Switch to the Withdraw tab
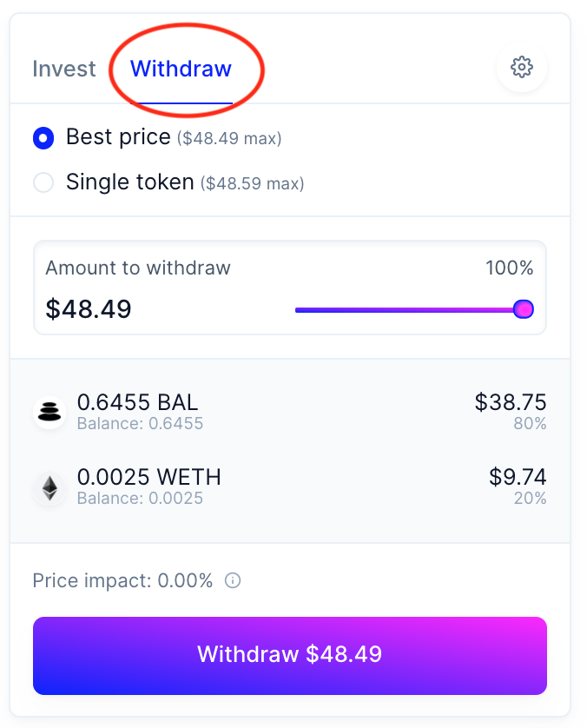 [x=181, y=69]
